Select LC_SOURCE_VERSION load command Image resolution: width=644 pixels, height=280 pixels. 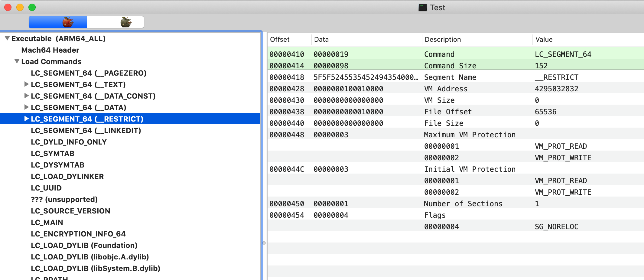[x=70, y=211]
